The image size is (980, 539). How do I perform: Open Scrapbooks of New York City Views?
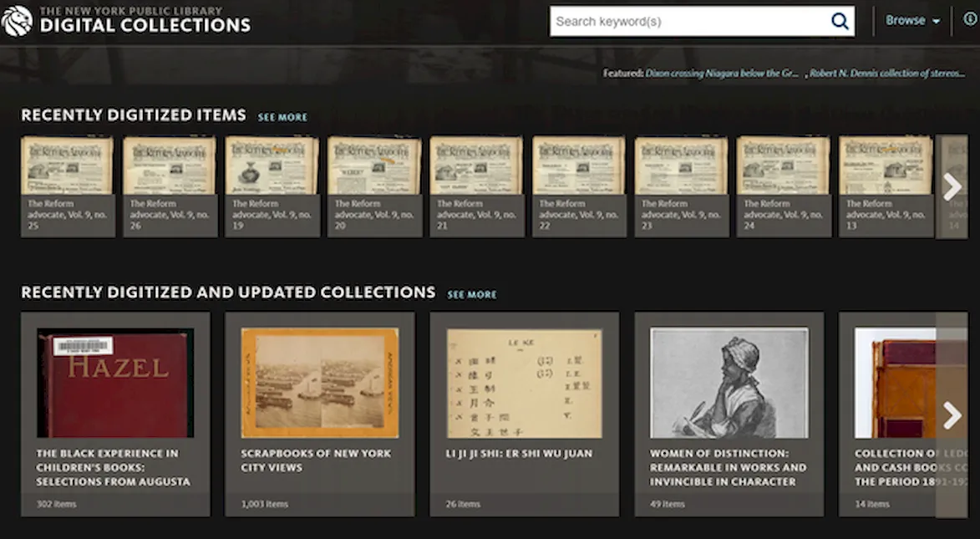click(319, 383)
